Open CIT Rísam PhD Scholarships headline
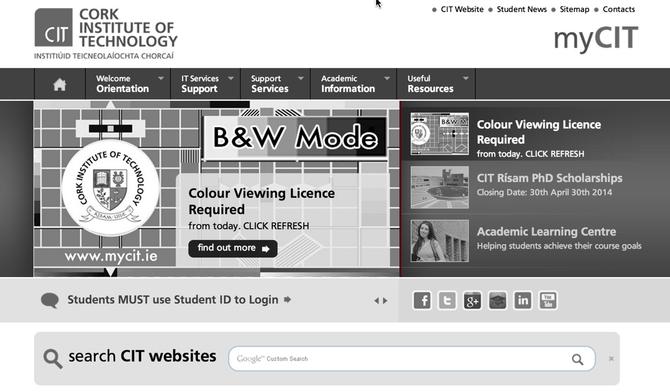670x392 pixels. pyautogui.click(x=550, y=178)
